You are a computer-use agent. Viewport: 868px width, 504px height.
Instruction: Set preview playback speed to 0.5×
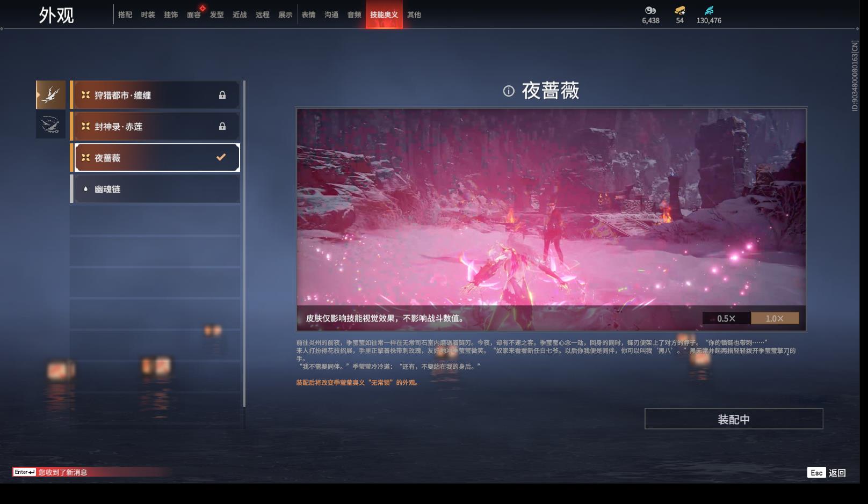pyautogui.click(x=726, y=318)
